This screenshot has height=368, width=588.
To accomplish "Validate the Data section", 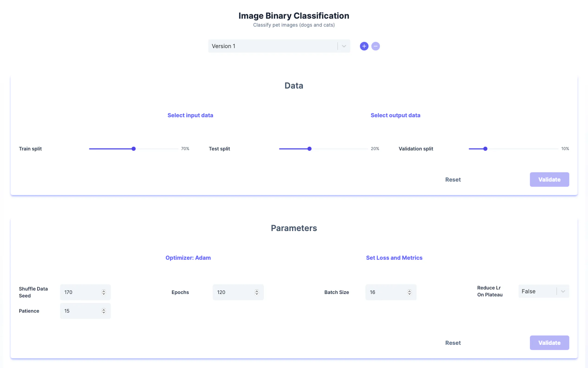I will pyautogui.click(x=549, y=180).
